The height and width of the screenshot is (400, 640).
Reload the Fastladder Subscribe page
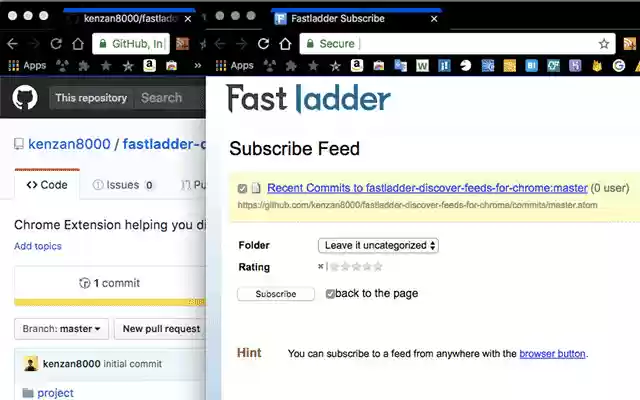point(263,44)
